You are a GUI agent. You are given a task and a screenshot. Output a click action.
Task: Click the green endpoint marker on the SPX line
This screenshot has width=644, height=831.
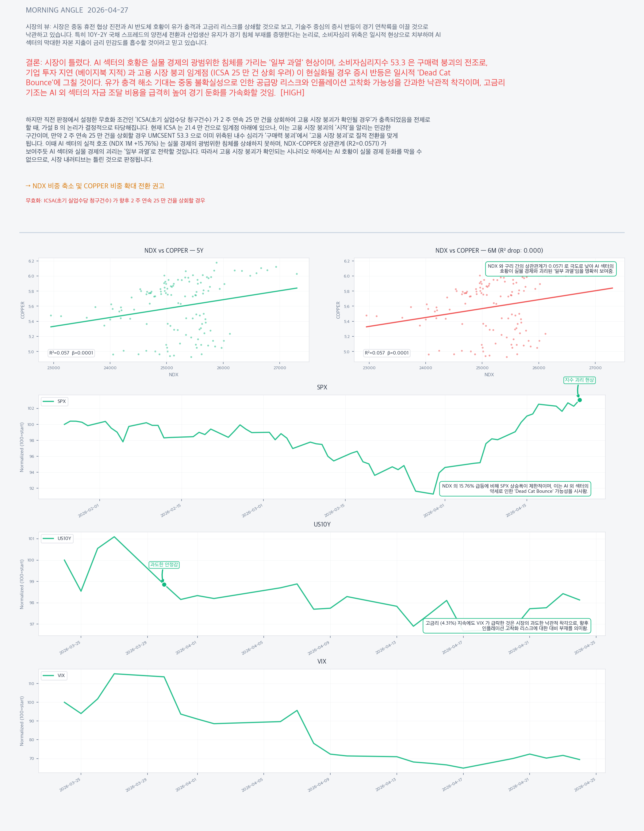click(x=579, y=400)
